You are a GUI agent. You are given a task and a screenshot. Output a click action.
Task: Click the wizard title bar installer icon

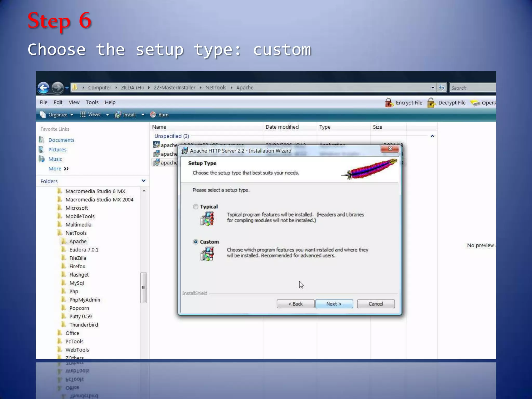click(184, 151)
